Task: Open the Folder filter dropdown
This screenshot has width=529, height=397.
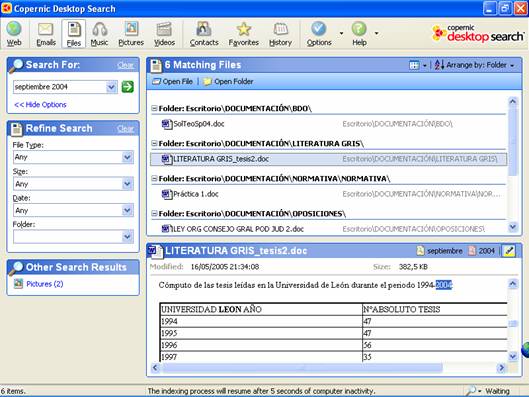Action: click(x=127, y=237)
